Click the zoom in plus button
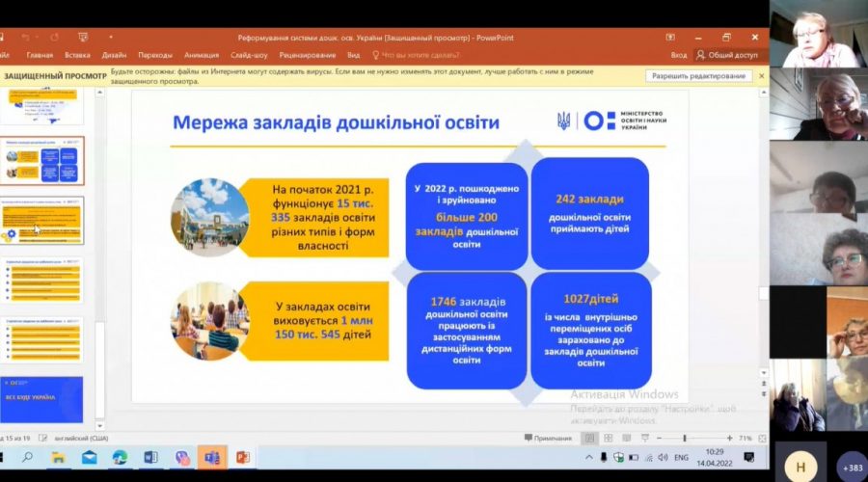The width and height of the screenshot is (868, 482). point(730,439)
